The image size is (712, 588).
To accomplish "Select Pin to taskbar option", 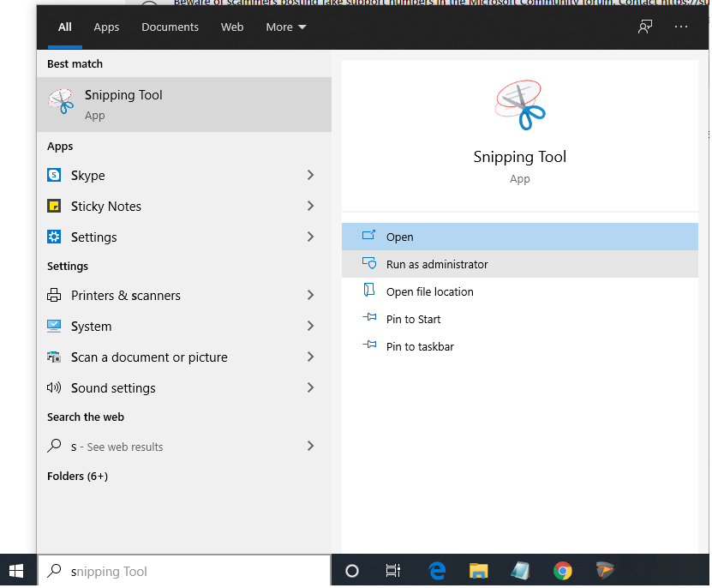I will click(420, 347).
